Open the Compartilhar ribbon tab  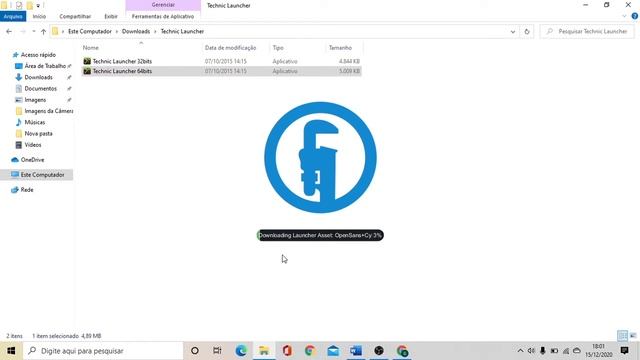click(x=75, y=16)
